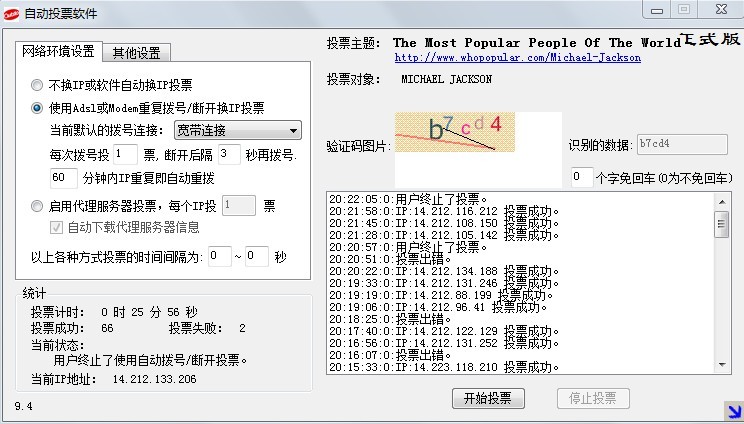Click the 个字免回车 number input field

point(581,177)
